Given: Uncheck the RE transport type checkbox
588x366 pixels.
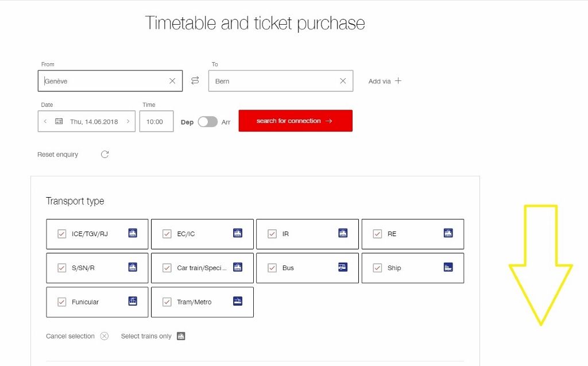Looking at the screenshot, I should click(378, 233).
